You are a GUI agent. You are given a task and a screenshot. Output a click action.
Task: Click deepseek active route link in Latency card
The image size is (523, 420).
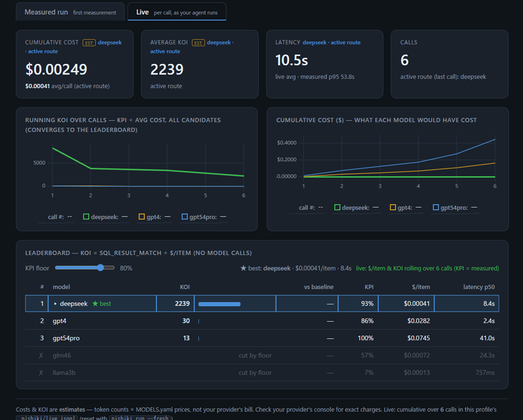coord(332,42)
